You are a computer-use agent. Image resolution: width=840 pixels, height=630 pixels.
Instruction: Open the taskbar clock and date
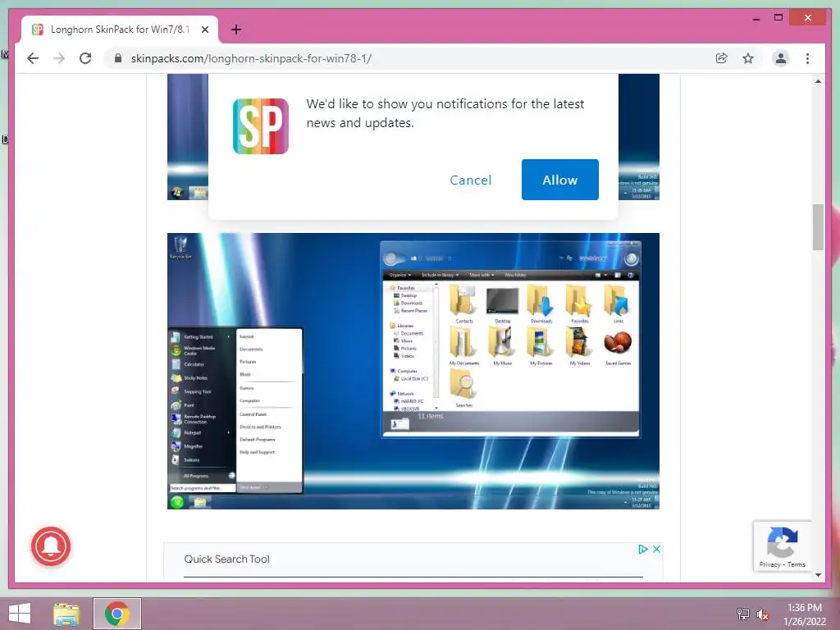point(805,614)
